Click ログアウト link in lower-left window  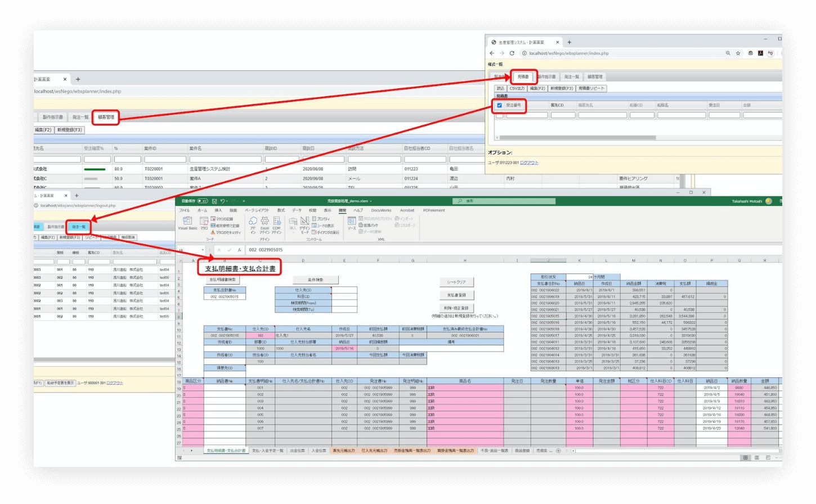(x=115, y=383)
